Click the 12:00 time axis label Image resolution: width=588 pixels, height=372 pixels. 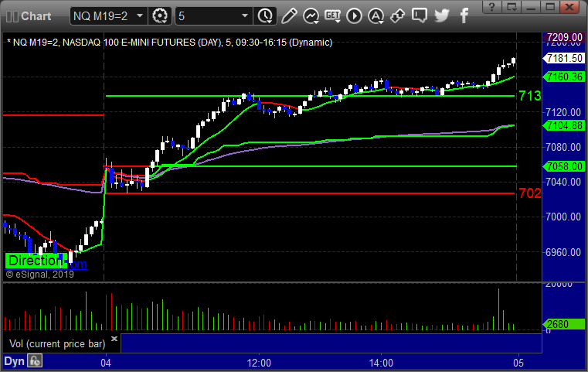(x=259, y=363)
